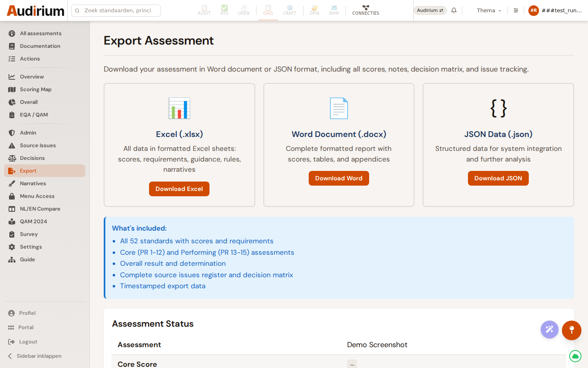Click Download Word button

click(339, 178)
